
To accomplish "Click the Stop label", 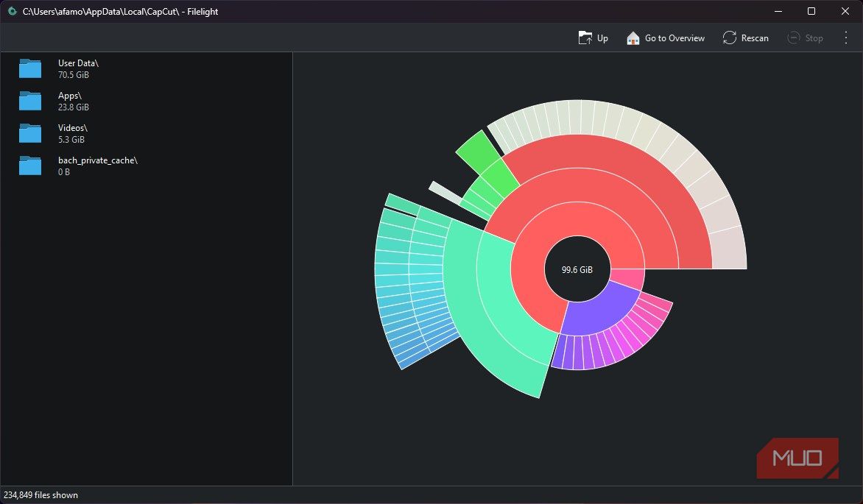I will [x=814, y=38].
